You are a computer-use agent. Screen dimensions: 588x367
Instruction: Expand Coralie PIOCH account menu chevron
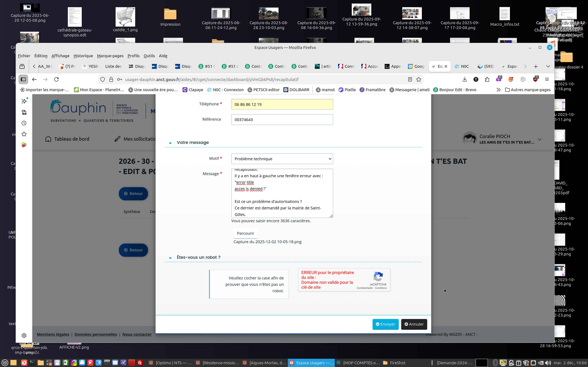(x=539, y=140)
